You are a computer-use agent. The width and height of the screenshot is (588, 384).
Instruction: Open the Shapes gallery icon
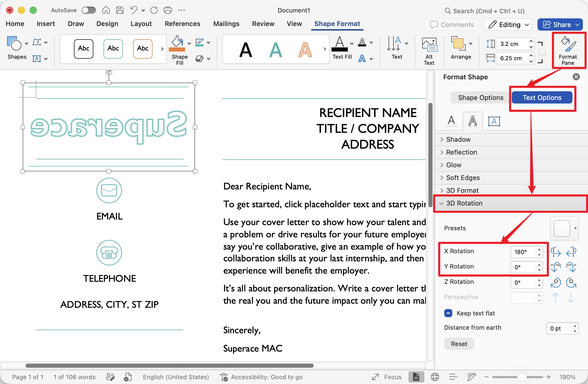point(14,43)
